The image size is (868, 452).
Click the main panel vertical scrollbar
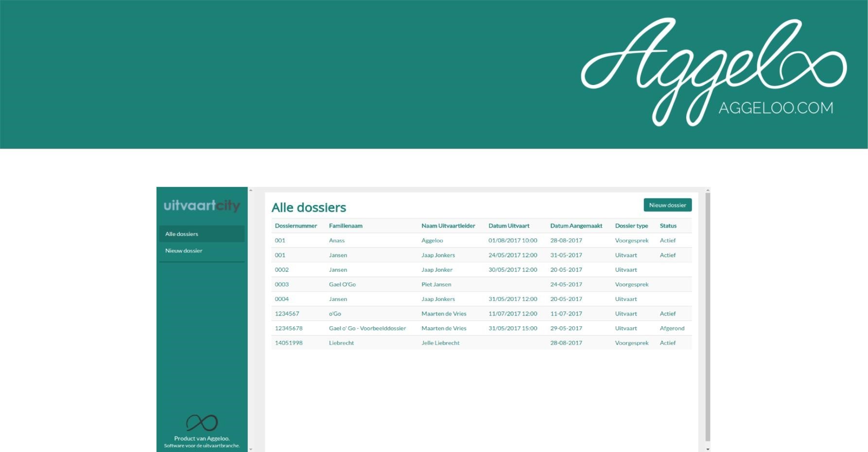(x=708, y=317)
